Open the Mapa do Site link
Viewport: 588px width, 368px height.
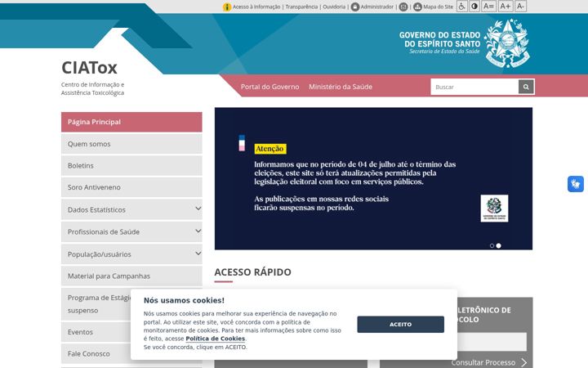click(438, 7)
